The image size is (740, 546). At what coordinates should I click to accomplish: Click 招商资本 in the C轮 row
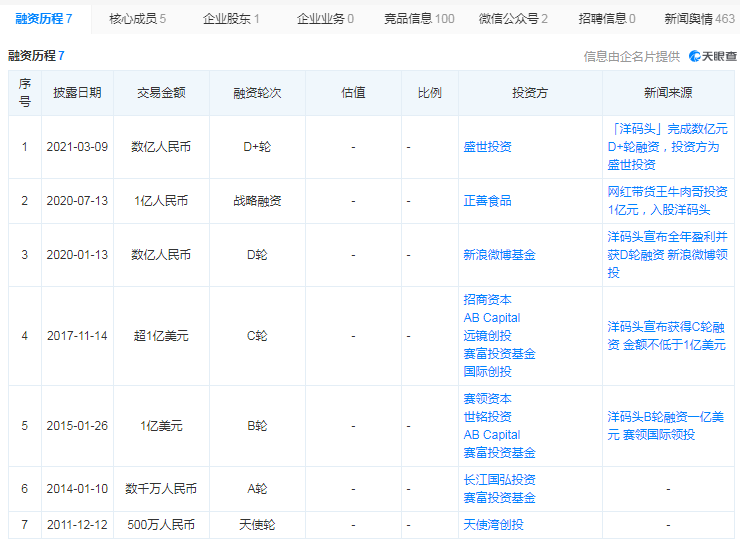pyautogui.click(x=487, y=300)
